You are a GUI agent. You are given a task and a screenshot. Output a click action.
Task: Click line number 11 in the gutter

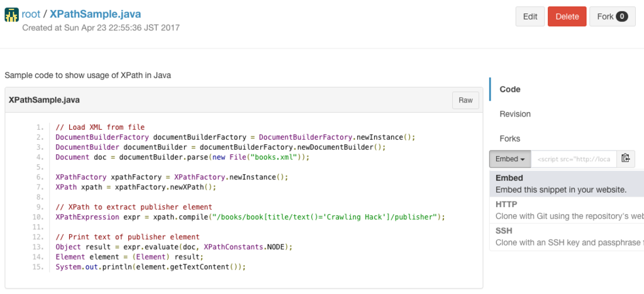(x=38, y=227)
